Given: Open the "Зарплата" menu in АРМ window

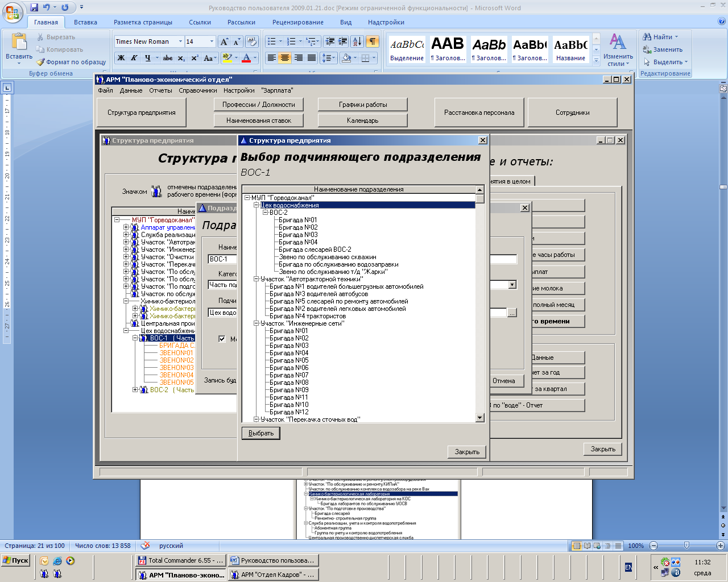Looking at the screenshot, I should click(x=277, y=90).
